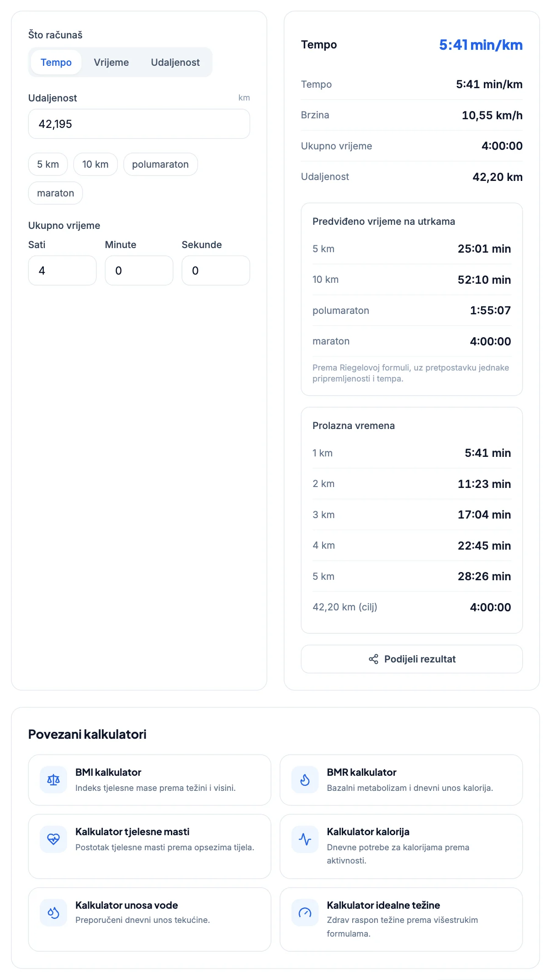Focus the Udaljenost distance input field

click(139, 124)
